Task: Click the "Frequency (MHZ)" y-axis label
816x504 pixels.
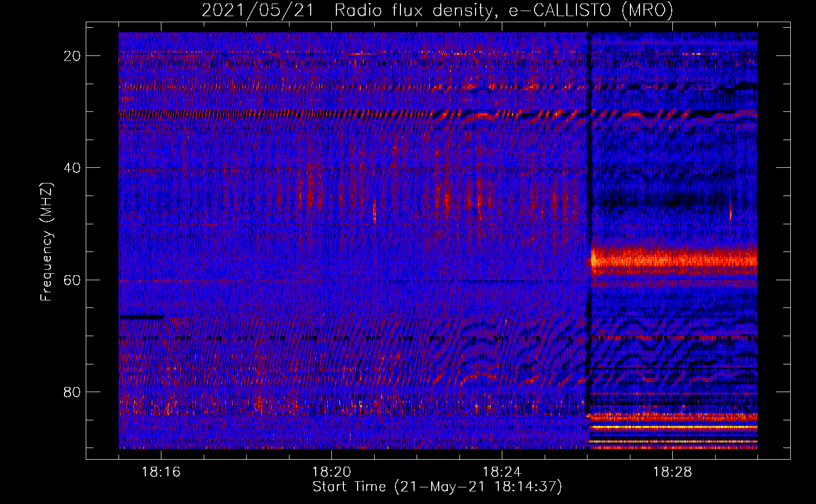Action: [x=46, y=242]
